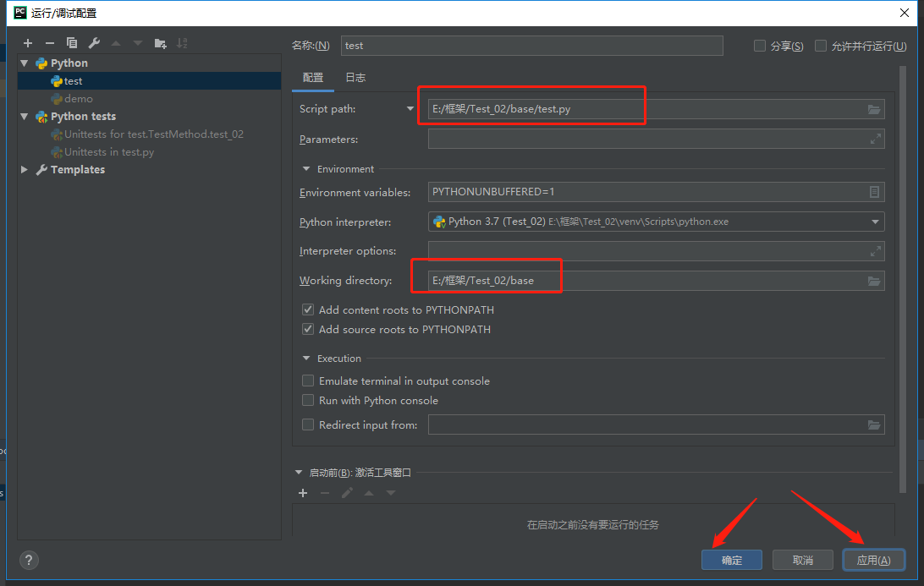The height and width of the screenshot is (586, 924).
Task: Select the test configuration
Action: pos(149,80)
